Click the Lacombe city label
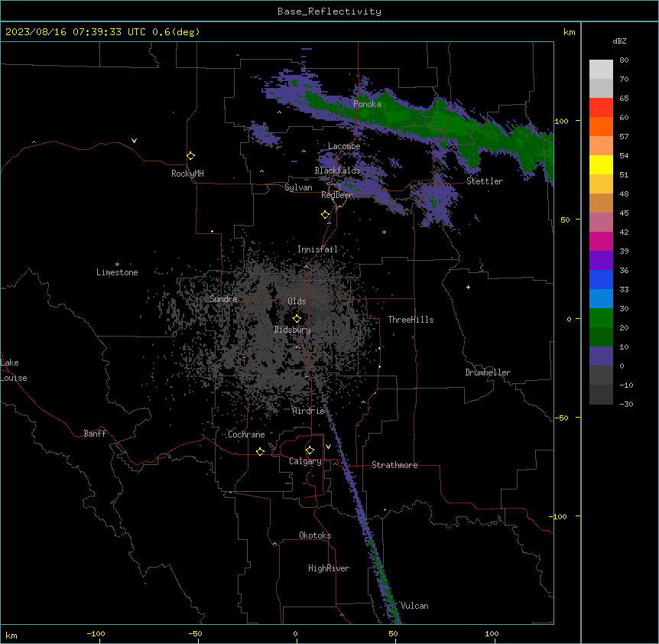The height and width of the screenshot is (644, 659). (344, 146)
